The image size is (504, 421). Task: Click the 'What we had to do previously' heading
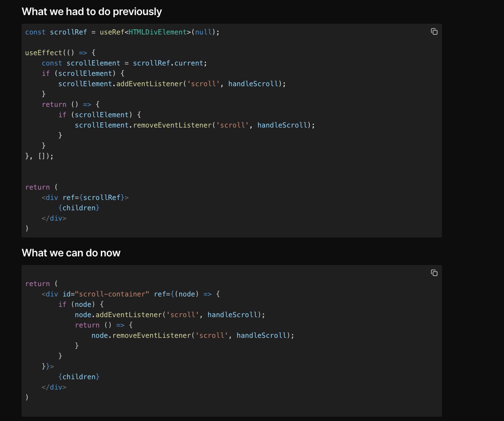coord(92,12)
